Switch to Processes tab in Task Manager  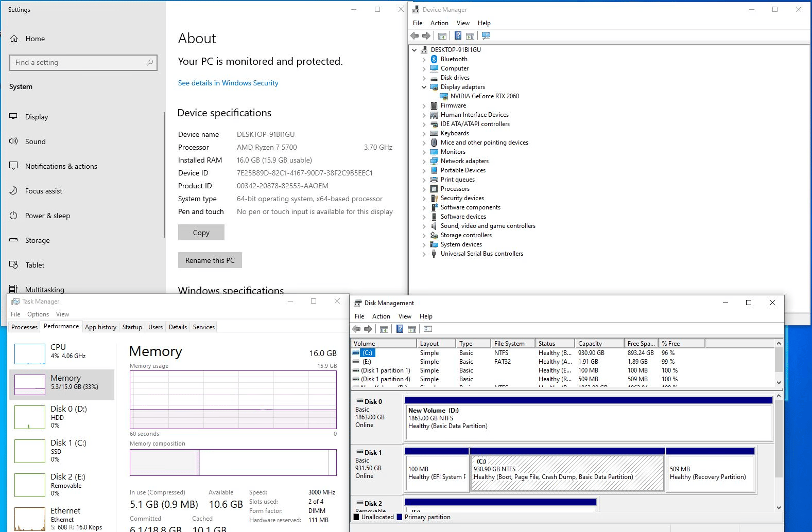[24, 327]
